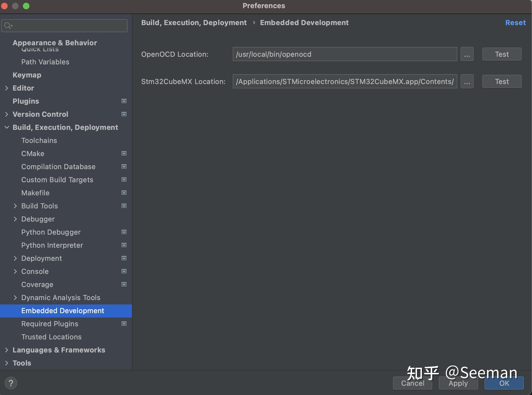Collapse Build, Execution, Deployment section
This screenshot has width=532, height=395.
(x=7, y=127)
